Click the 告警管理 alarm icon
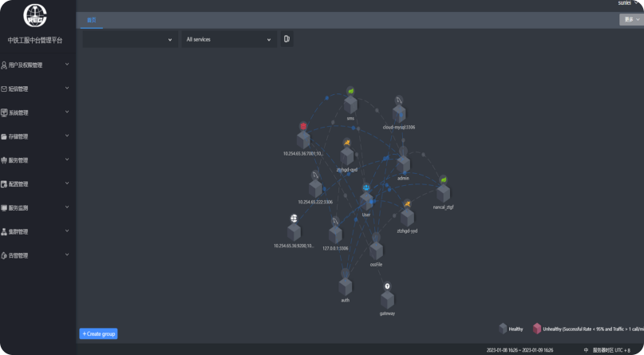This screenshot has width=644, height=355. click(x=4, y=256)
